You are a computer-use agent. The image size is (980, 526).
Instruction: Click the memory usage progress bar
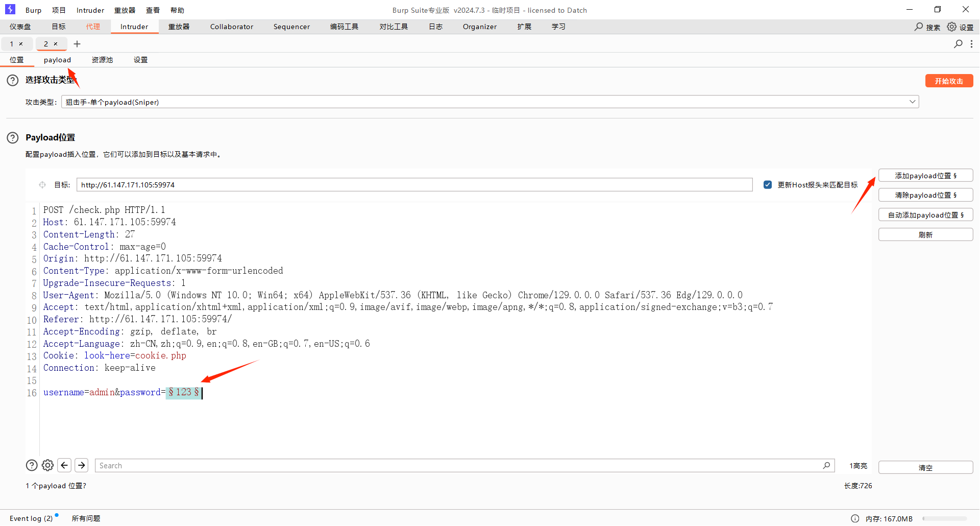click(x=944, y=518)
